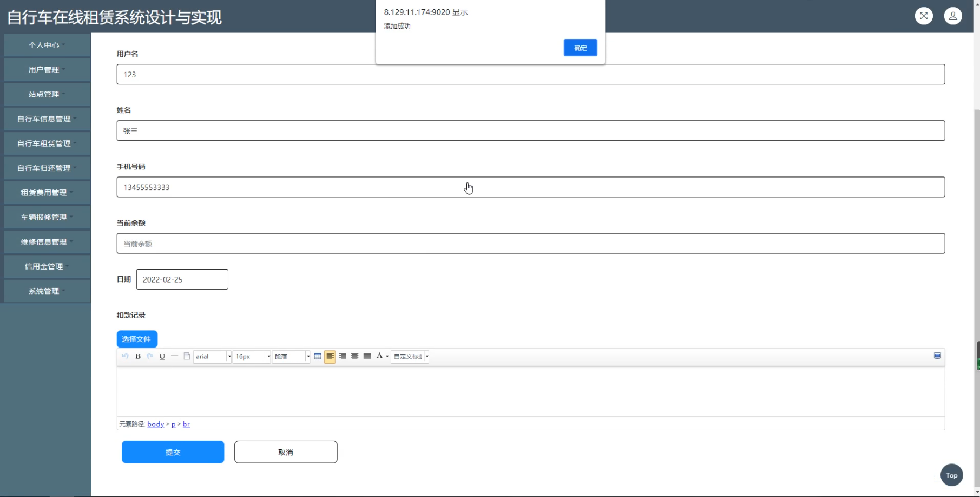Expand the 信用金管理 menu
The height and width of the screenshot is (497, 980).
(x=47, y=266)
